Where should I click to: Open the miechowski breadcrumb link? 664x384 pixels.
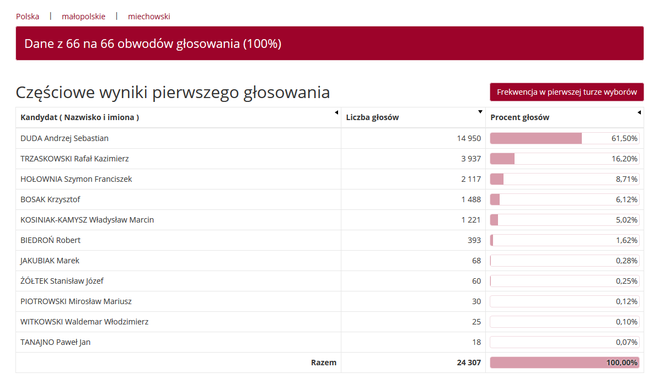pyautogui.click(x=149, y=17)
